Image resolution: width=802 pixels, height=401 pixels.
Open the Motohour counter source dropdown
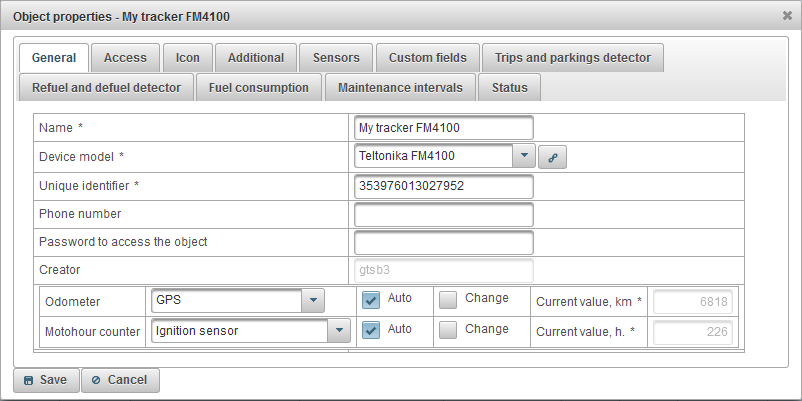click(x=339, y=331)
